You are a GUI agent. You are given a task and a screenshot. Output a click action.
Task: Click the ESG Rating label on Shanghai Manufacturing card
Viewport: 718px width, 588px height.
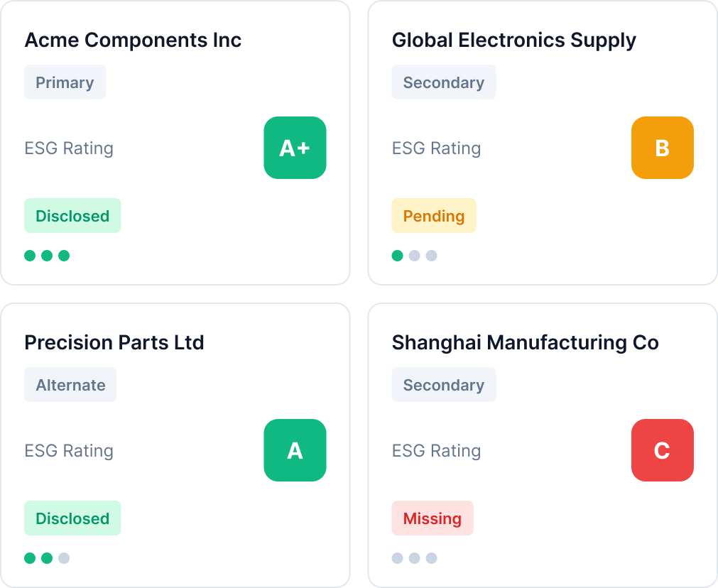coord(436,450)
